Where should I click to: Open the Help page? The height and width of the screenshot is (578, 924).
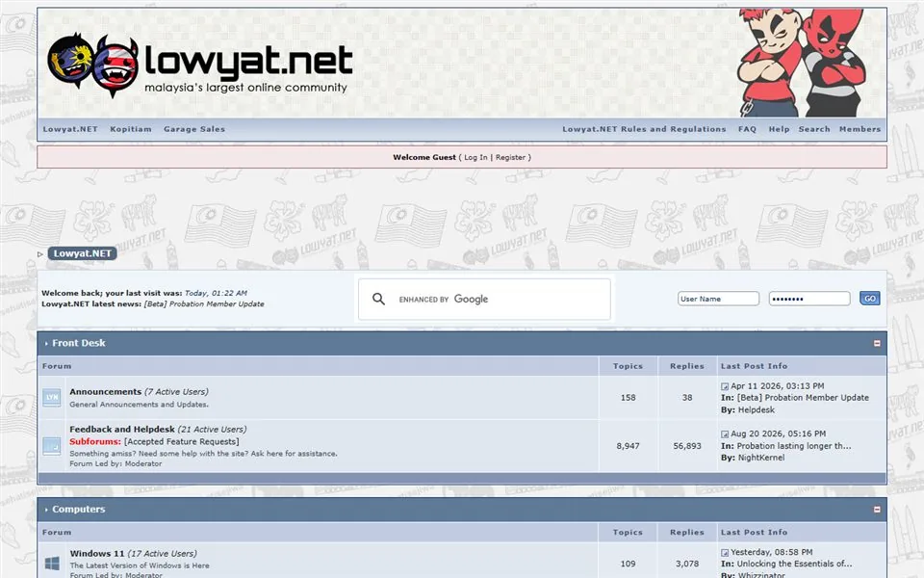779,129
